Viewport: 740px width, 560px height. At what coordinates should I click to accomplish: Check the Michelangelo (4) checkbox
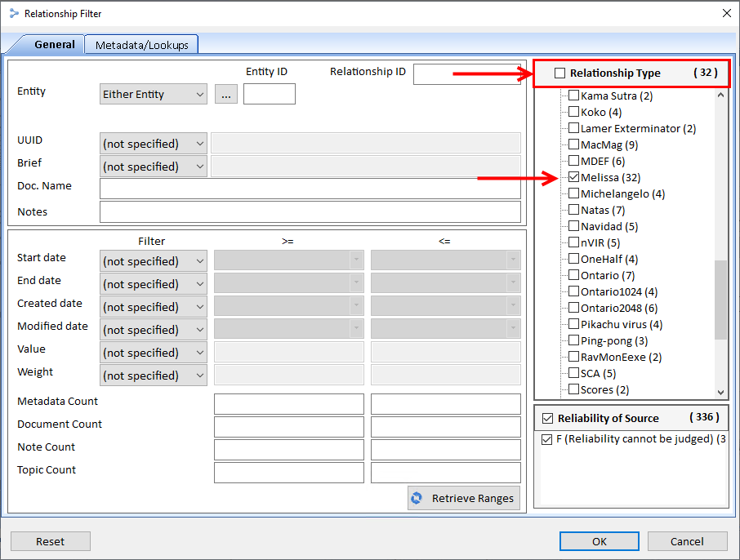coord(573,193)
